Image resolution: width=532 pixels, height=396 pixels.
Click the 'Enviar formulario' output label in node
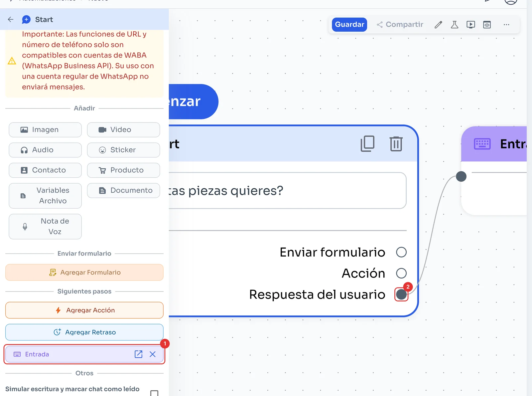[x=332, y=252]
